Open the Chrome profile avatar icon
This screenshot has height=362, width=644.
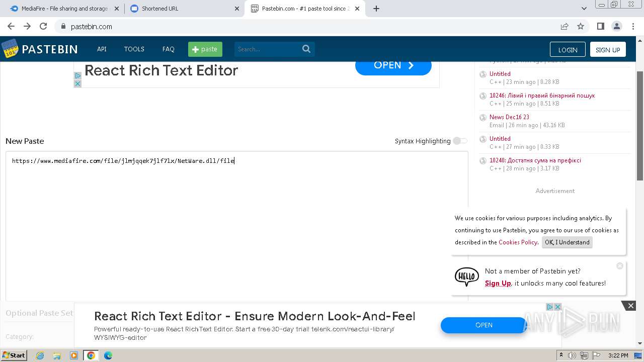tap(616, 26)
